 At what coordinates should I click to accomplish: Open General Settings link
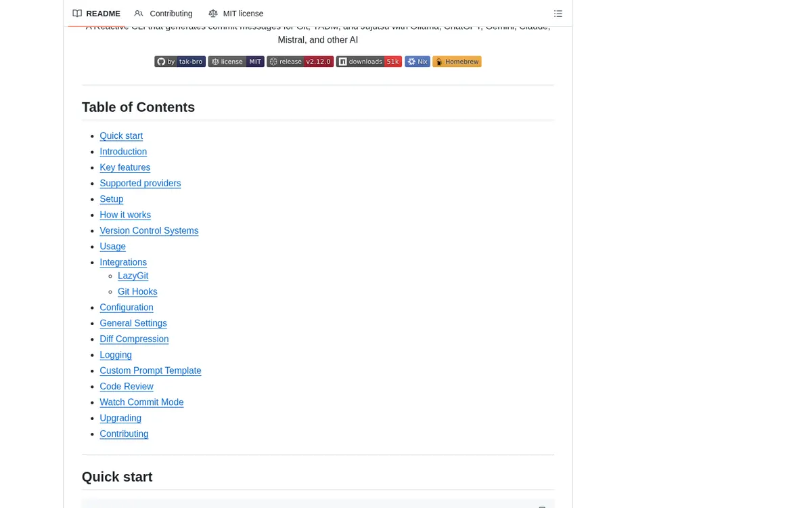pyautogui.click(x=133, y=323)
